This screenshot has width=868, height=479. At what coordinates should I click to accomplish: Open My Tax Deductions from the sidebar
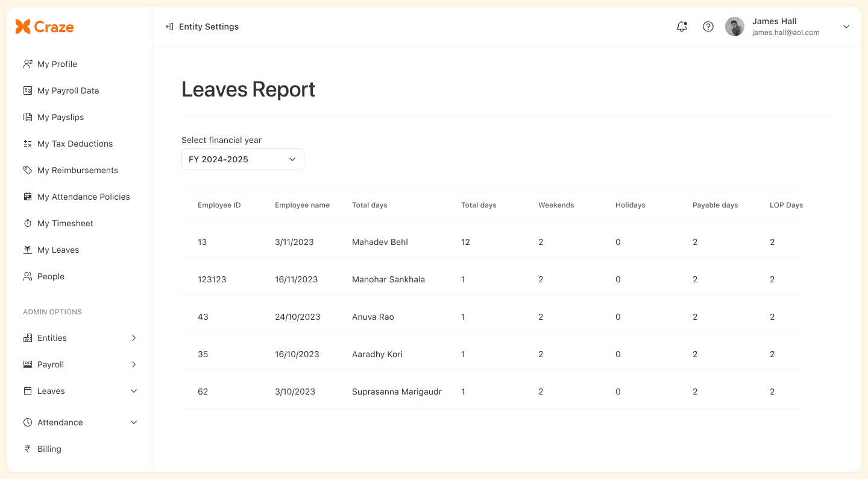[28, 144]
